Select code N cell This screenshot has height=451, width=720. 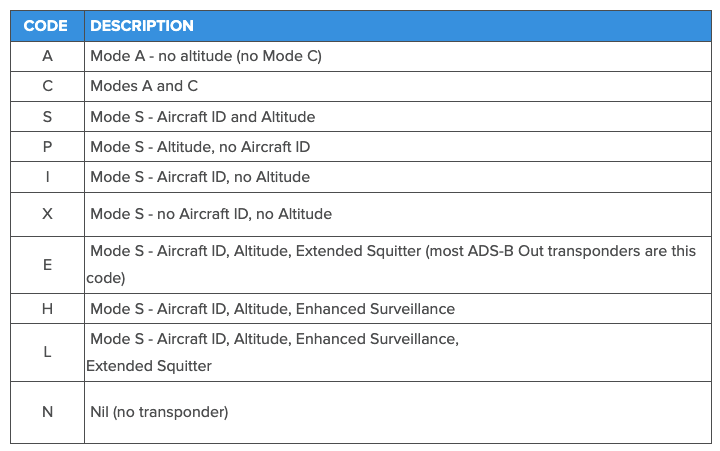(x=47, y=411)
